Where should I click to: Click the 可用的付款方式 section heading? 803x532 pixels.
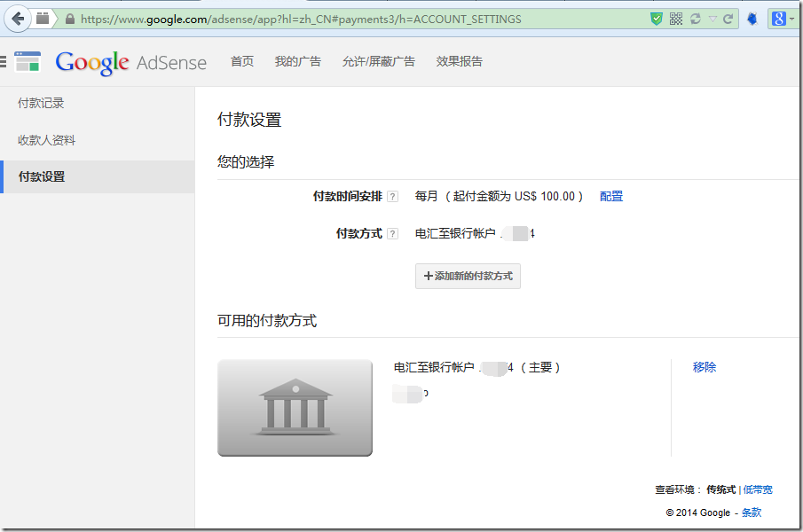[x=267, y=320]
